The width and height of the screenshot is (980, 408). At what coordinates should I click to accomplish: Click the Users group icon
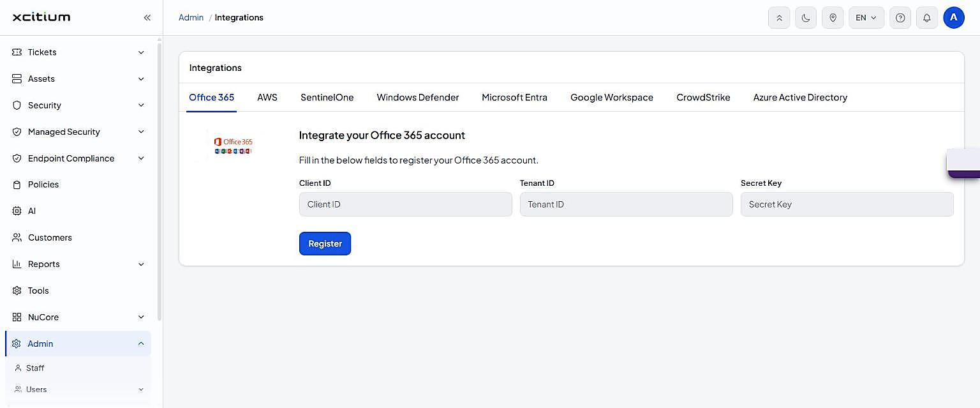19,389
